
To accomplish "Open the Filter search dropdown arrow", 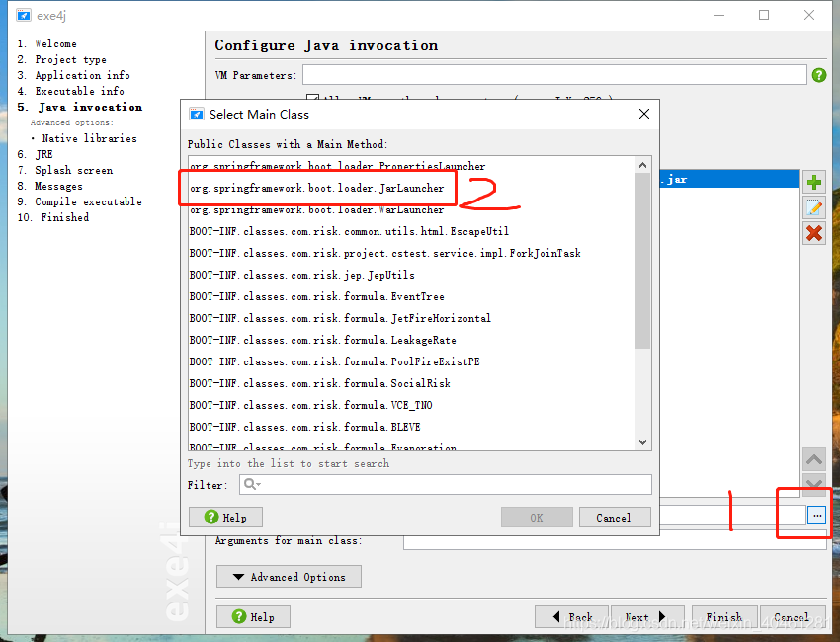I will click(x=257, y=484).
